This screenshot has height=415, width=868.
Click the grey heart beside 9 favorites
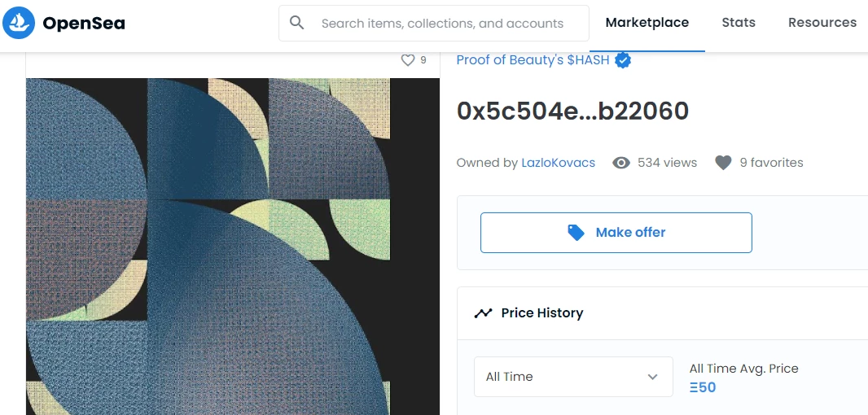724,163
